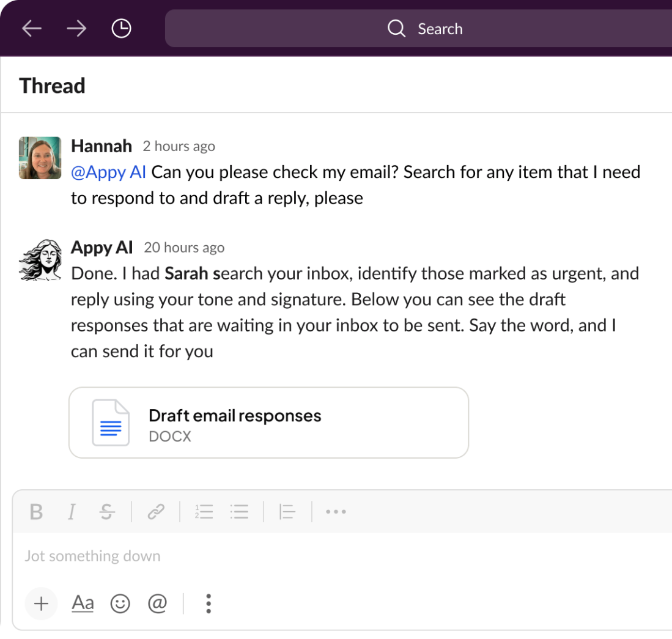The image size is (672, 639).
Task: Go forward with the right arrow
Action: [x=76, y=29]
